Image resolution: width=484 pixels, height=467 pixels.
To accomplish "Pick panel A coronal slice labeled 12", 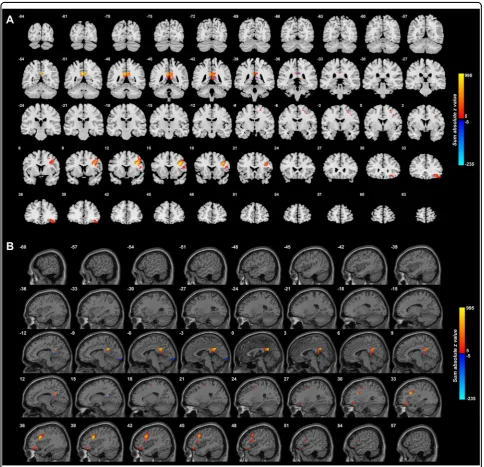I will pyautogui.click(x=126, y=167).
